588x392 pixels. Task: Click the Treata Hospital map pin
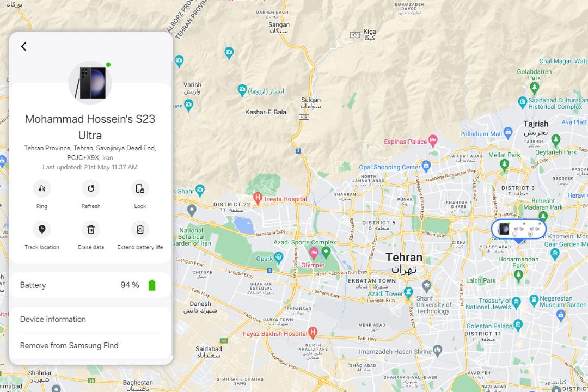[257, 198]
